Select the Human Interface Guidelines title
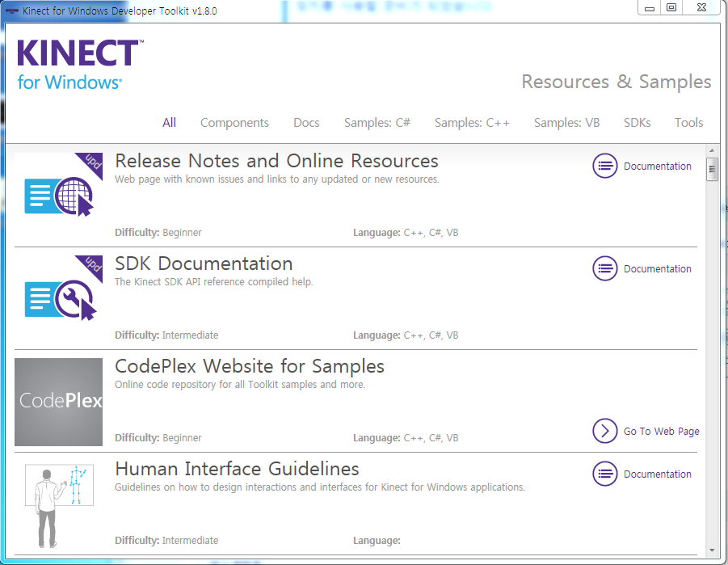 237,469
